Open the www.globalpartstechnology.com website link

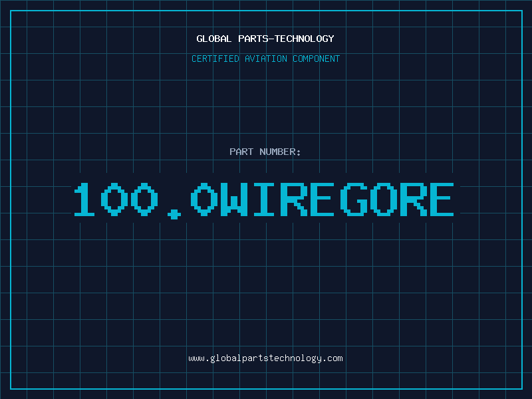coord(265,358)
